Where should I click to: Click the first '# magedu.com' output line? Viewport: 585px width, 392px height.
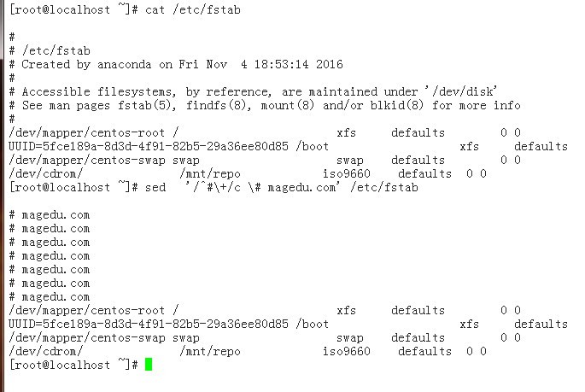point(50,215)
